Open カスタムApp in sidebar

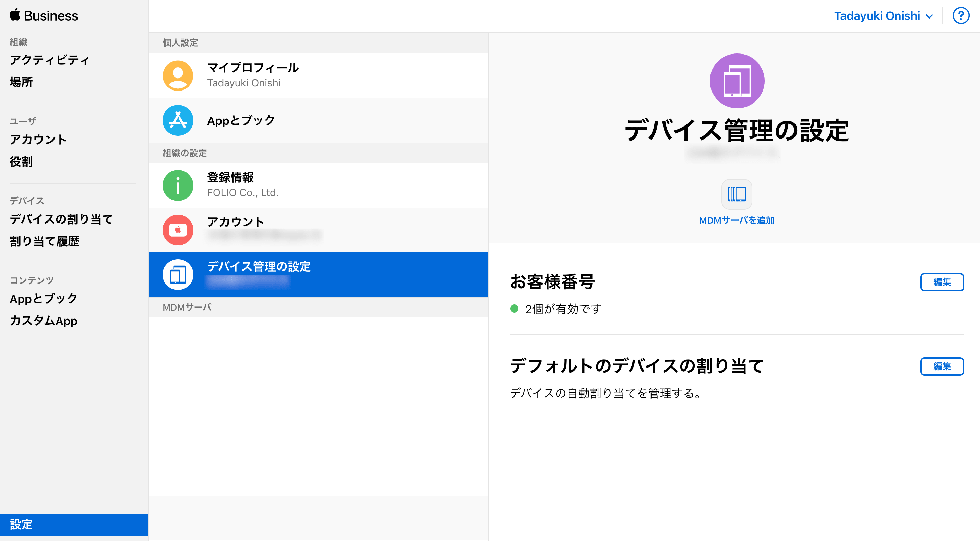coord(44,321)
